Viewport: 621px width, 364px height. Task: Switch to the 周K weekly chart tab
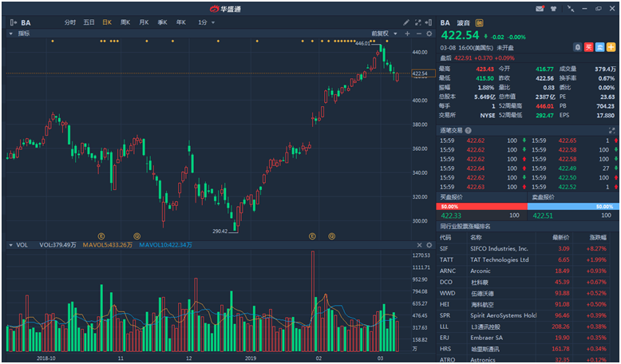tap(125, 22)
